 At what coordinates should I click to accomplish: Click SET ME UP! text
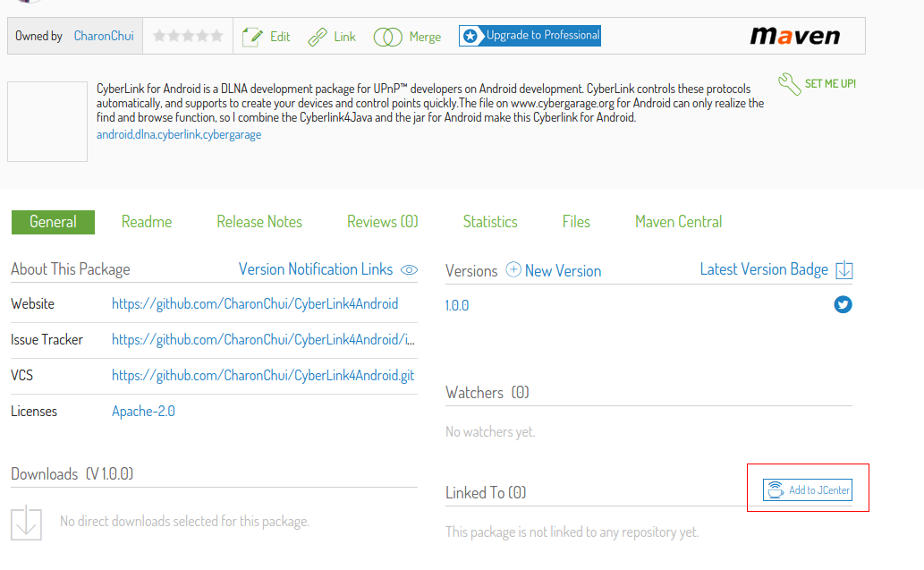[830, 84]
